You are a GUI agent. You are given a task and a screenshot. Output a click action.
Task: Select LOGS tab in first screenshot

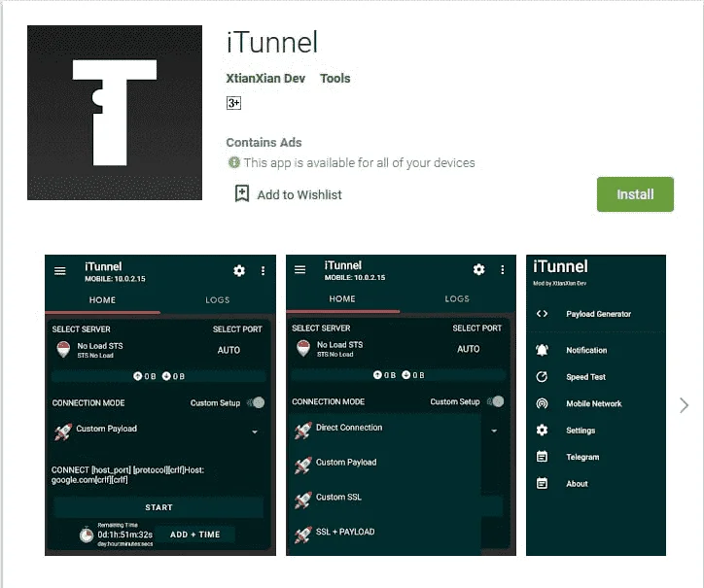218,300
